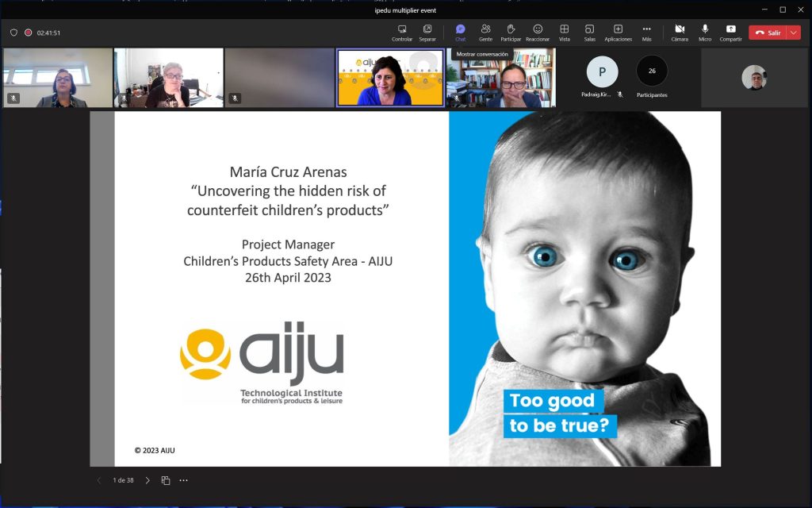Image resolution: width=812 pixels, height=508 pixels.
Task: Open the Más additional actions menu
Action: click(x=646, y=33)
